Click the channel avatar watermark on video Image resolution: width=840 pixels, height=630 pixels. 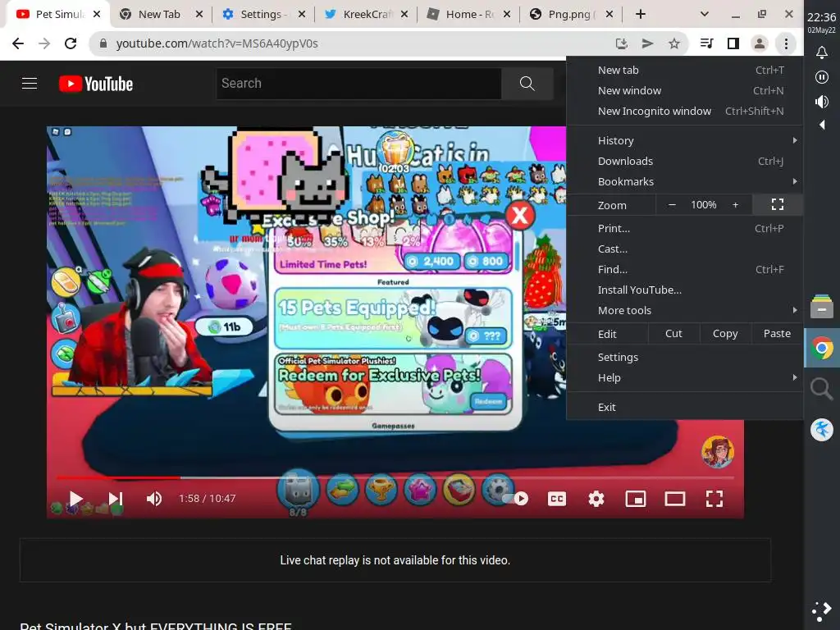point(718,452)
